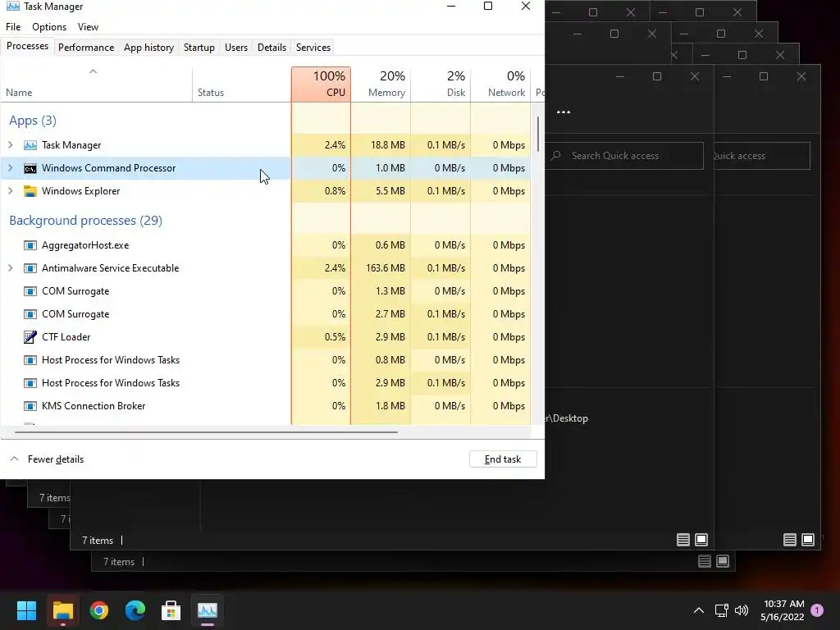
Task: Open the network icon in system tray
Action: click(x=721, y=610)
